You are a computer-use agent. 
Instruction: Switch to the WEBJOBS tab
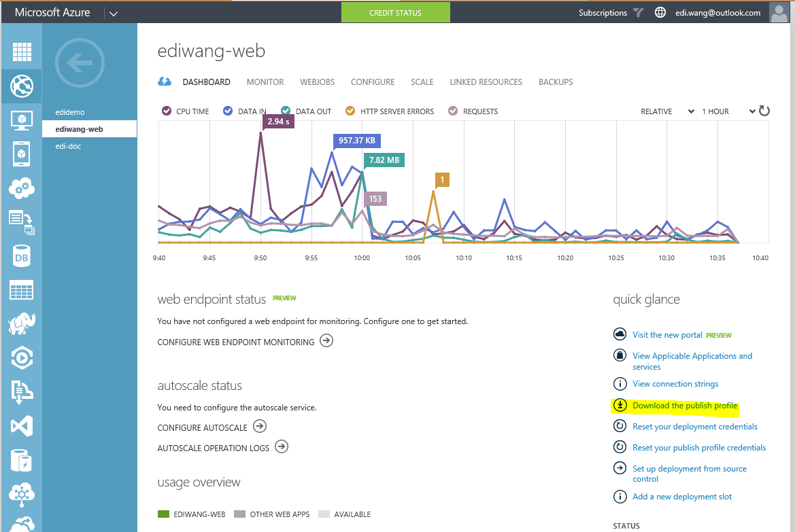[x=318, y=82]
